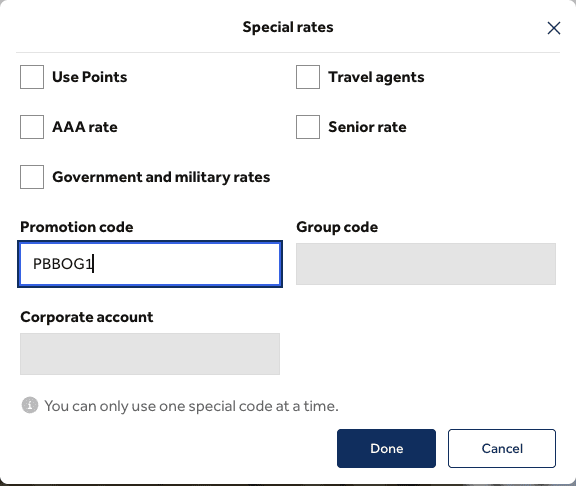Click the Government and military rates label text
The image size is (576, 486).
[x=161, y=177]
